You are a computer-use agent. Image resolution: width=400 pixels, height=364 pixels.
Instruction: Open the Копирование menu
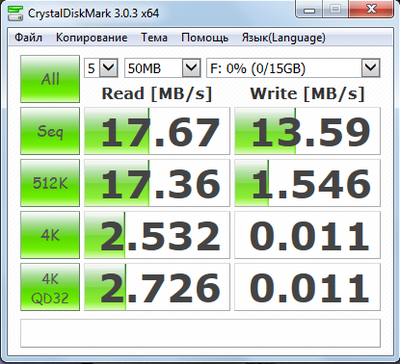click(91, 38)
